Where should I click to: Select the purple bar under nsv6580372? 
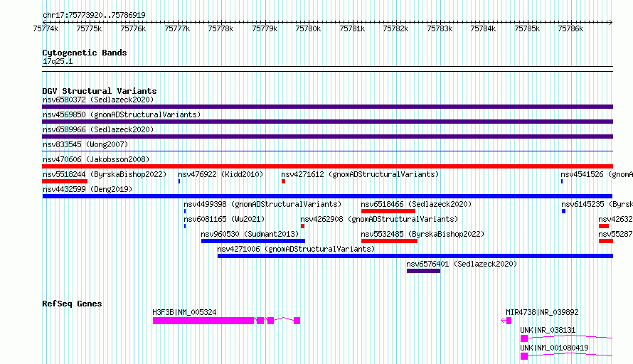click(x=327, y=107)
